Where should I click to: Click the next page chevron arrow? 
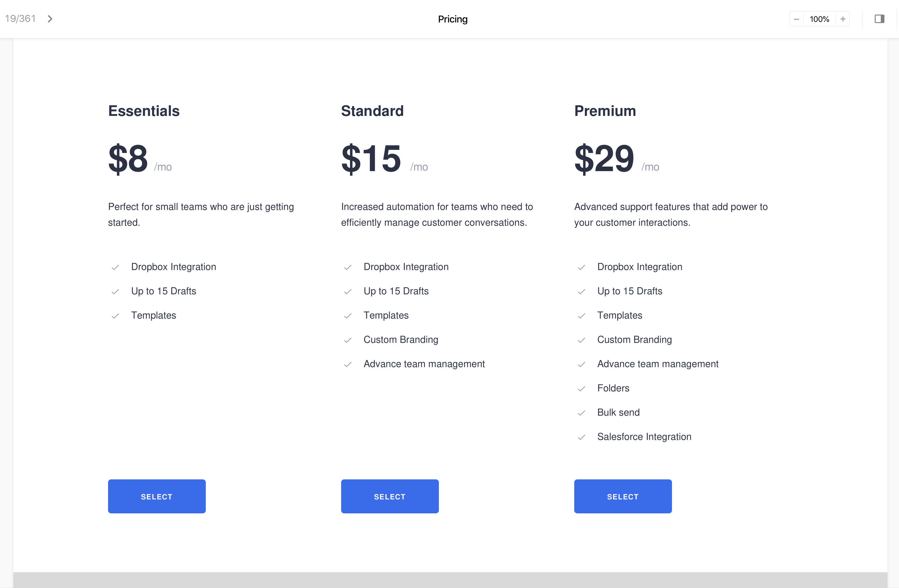pyautogui.click(x=50, y=19)
